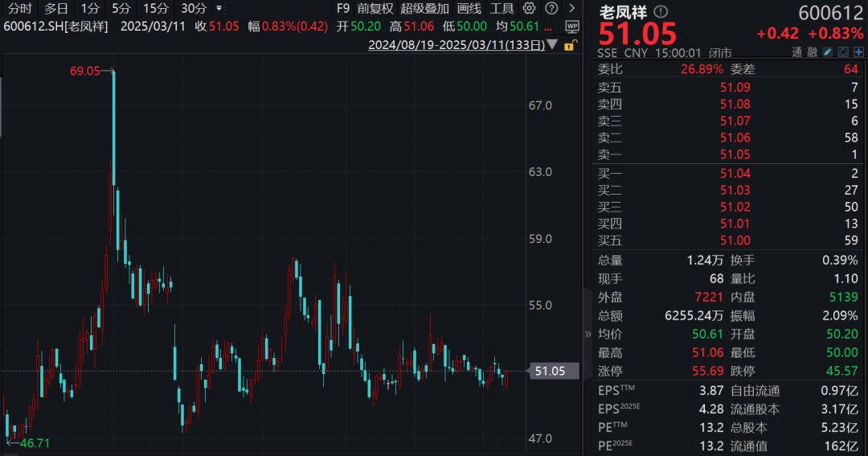Toggle 前复权 price adjustment mode
This screenshot has width=868, height=456.
375,8
